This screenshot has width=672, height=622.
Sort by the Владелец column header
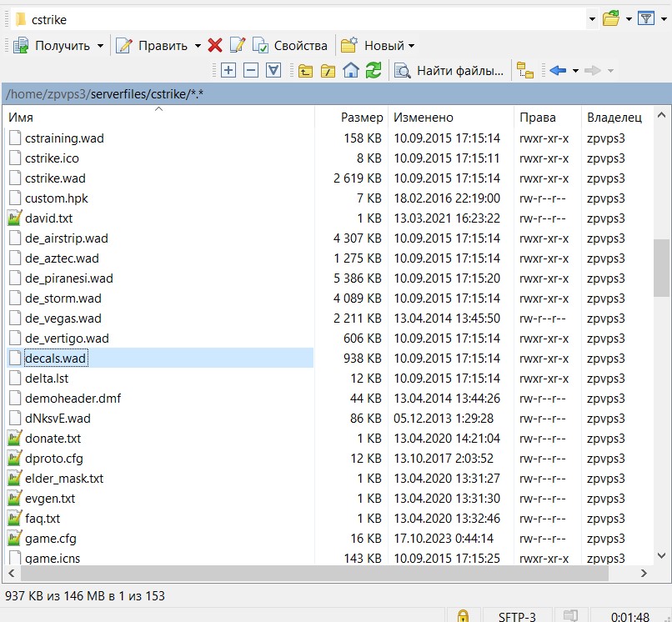click(617, 117)
